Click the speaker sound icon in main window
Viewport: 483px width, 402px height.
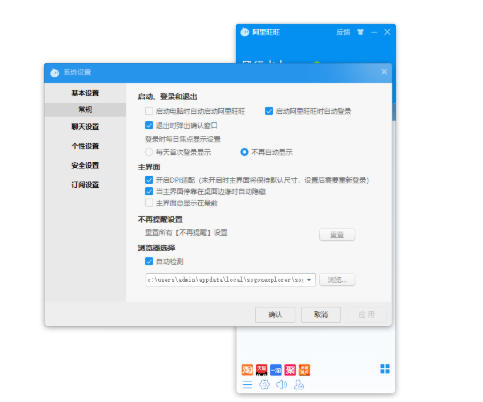pyautogui.click(x=281, y=385)
